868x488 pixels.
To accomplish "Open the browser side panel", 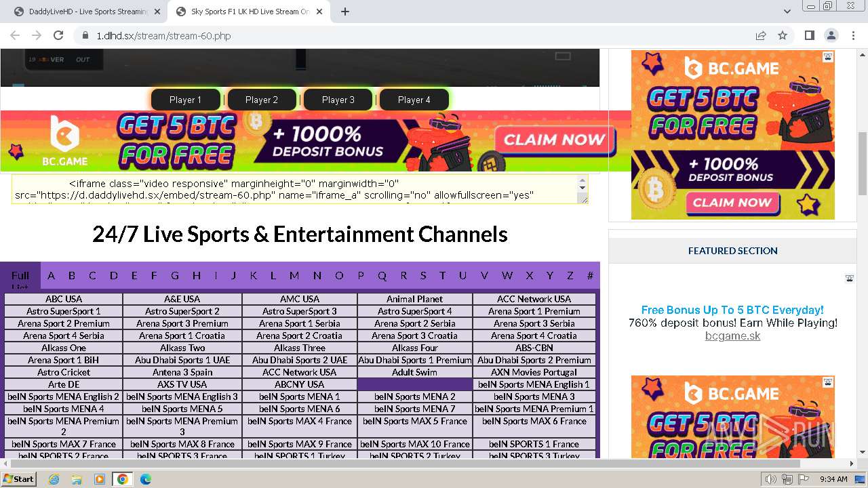I will [x=809, y=35].
